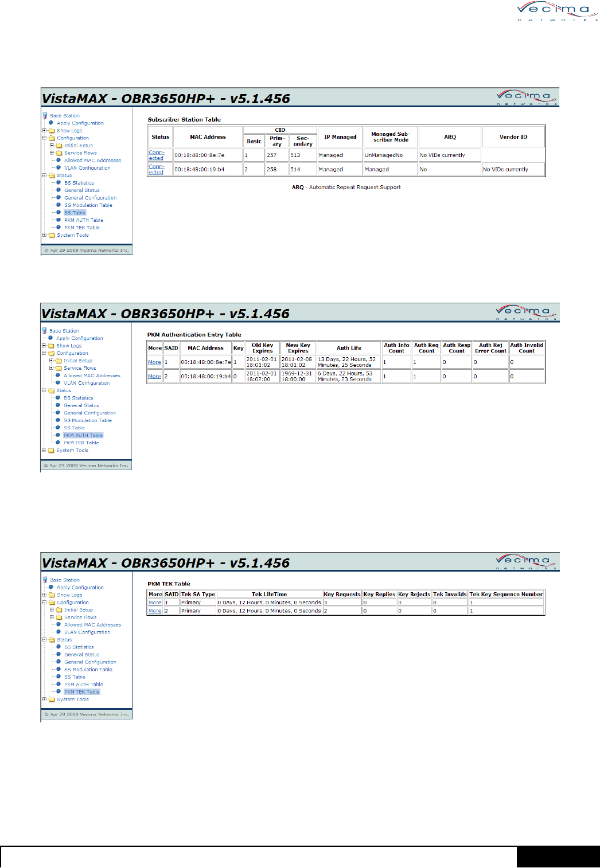Click Auth Life '13 Days, 22 Hours' cell
The height and width of the screenshot is (868, 600).
tap(349, 362)
